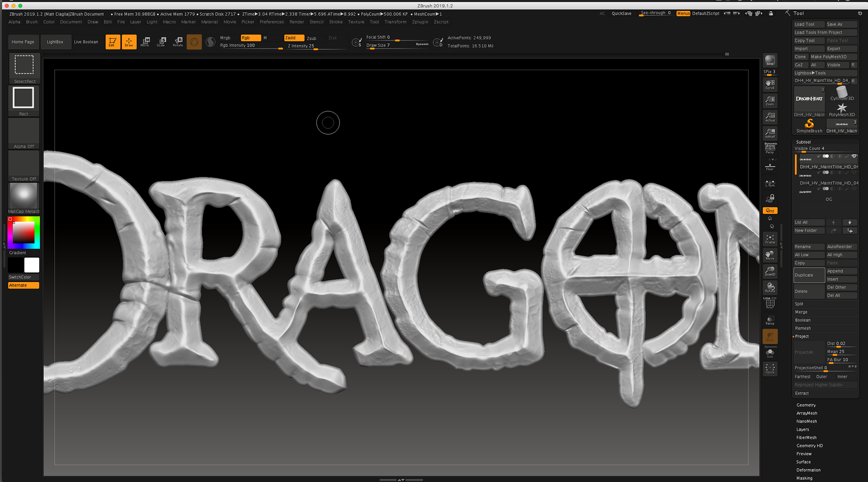The image size is (868, 482).
Task: Click the material half-sphere icon in top shelf
Action: pyautogui.click(x=210, y=42)
